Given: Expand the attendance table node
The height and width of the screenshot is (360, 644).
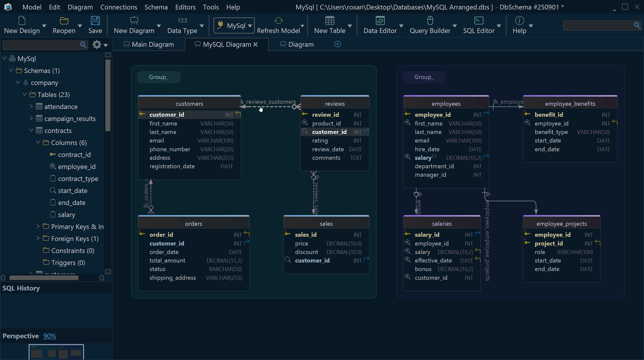Looking at the screenshot, I should click(x=31, y=106).
